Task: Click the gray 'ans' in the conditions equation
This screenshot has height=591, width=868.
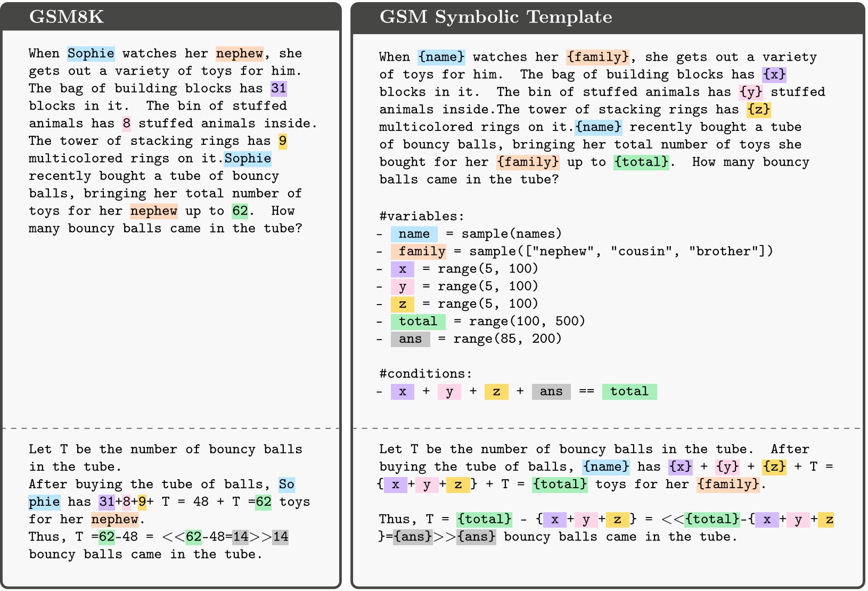Action: (x=551, y=392)
